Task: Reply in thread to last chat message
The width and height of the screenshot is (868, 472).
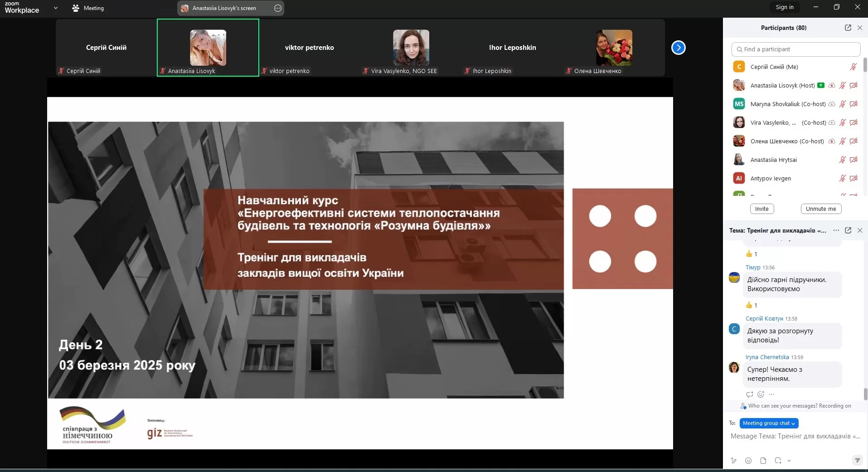Action: click(x=750, y=394)
